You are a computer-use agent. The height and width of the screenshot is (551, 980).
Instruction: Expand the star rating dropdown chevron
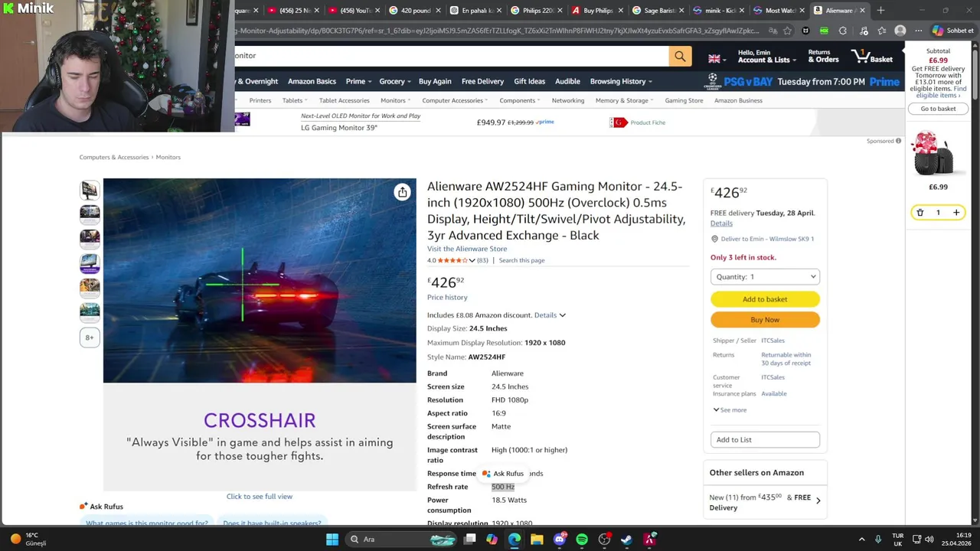click(x=472, y=261)
